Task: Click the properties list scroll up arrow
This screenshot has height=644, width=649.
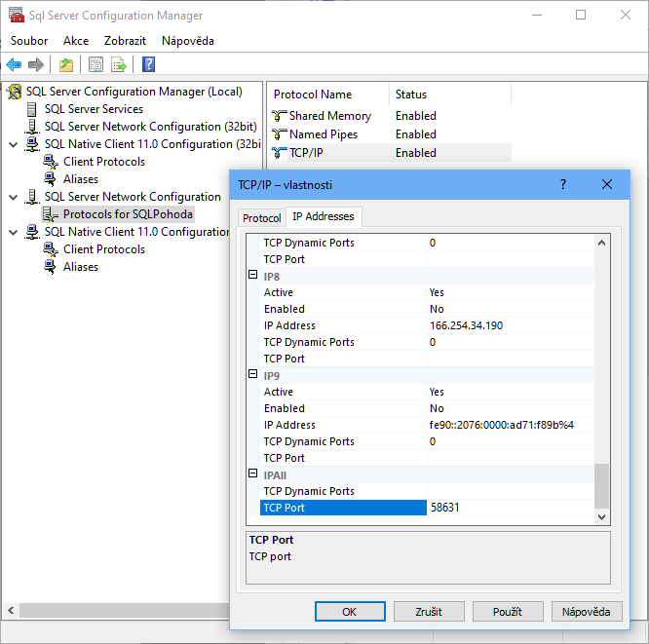Action: [x=601, y=243]
